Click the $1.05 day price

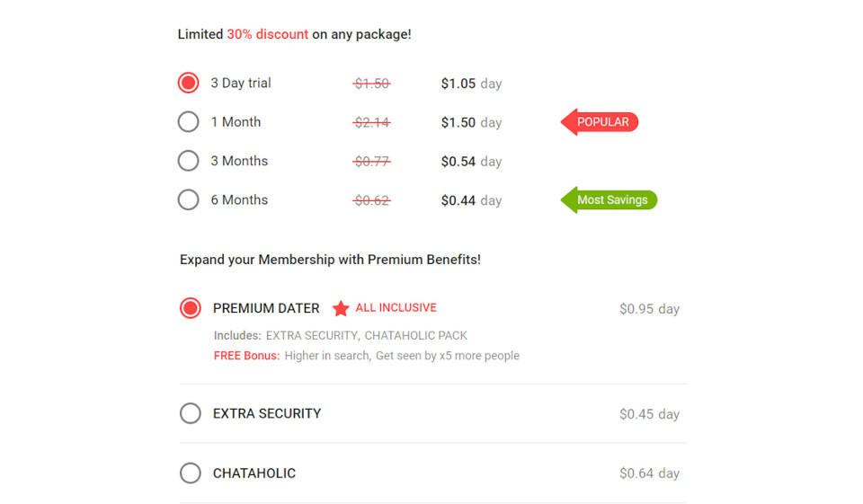coord(471,84)
